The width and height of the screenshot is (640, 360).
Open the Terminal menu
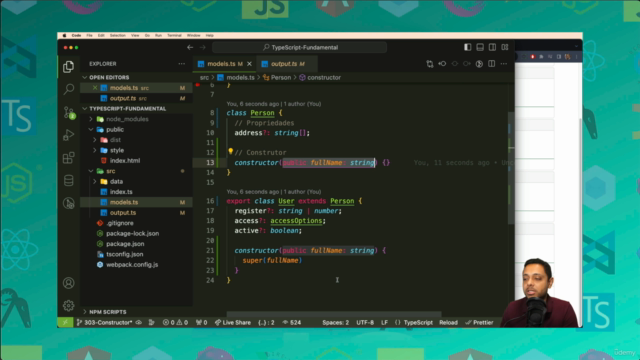pyautogui.click(x=174, y=36)
